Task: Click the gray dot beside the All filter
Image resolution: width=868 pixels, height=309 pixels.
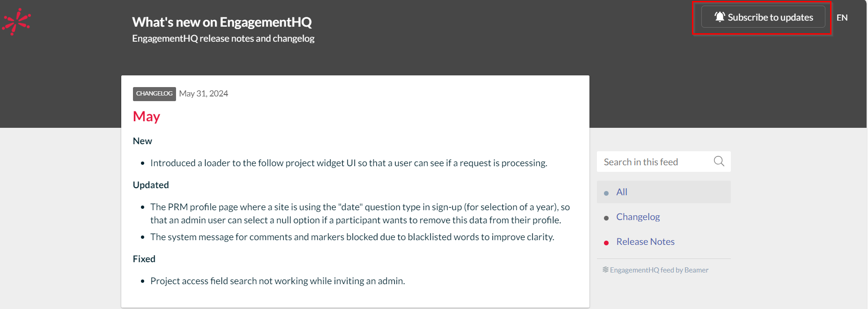Action: (606, 193)
